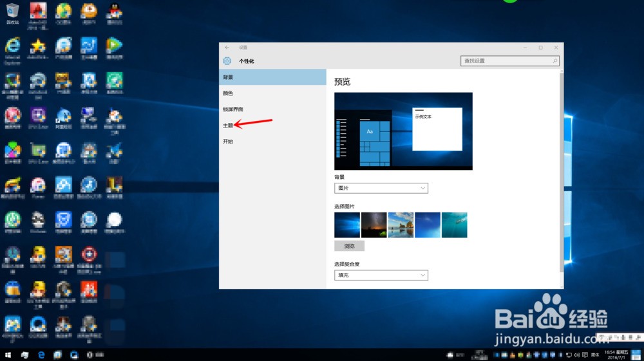644x361 pixels.
Task: Pick the underwater swimmer wallpaper thumbnail
Action: (x=454, y=225)
